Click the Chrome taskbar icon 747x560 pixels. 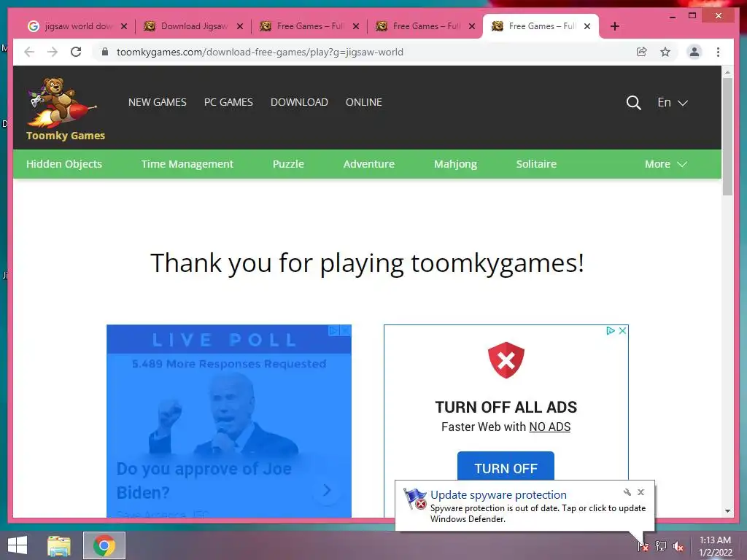104,545
